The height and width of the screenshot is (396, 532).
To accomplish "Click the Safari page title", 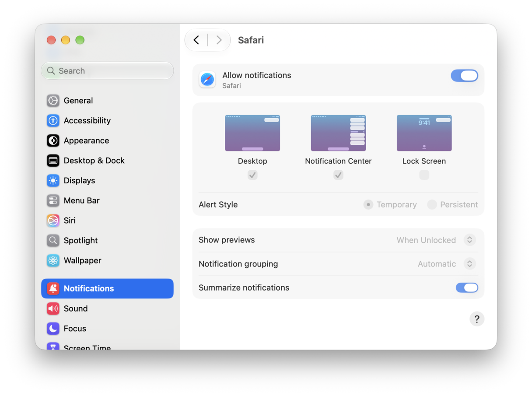I will pyautogui.click(x=251, y=40).
